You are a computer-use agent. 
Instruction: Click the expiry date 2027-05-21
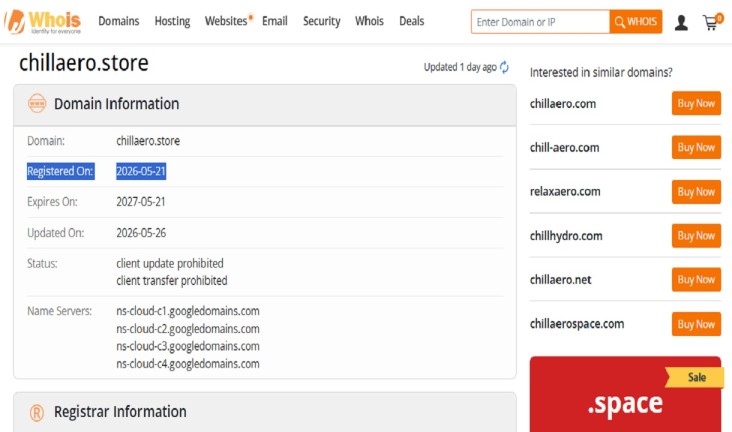(x=141, y=202)
